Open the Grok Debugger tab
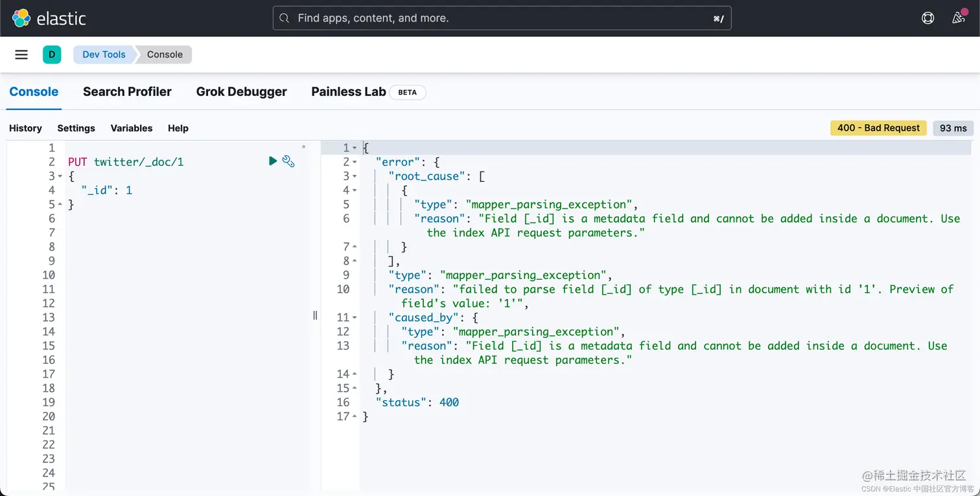Image resolution: width=980 pixels, height=496 pixels. point(241,91)
